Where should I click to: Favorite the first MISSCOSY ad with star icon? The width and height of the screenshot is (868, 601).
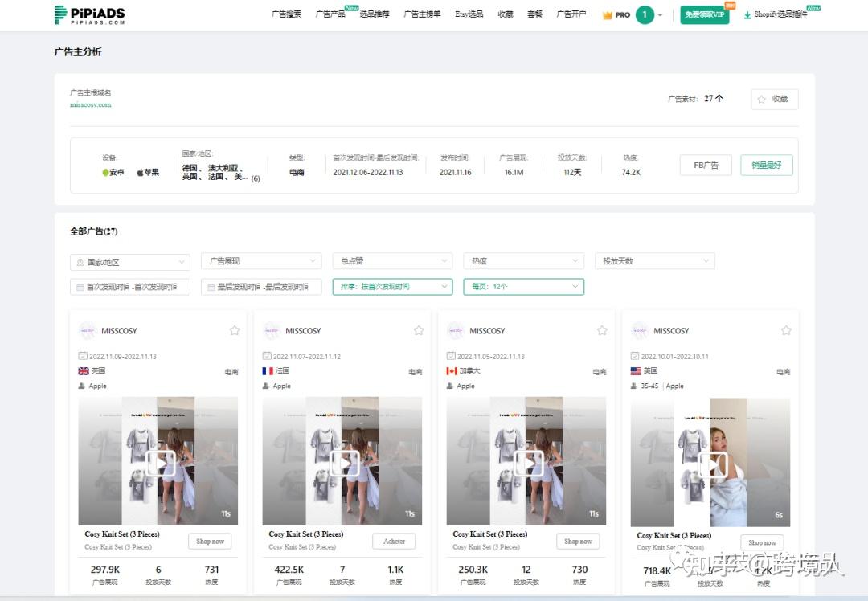pyautogui.click(x=234, y=329)
